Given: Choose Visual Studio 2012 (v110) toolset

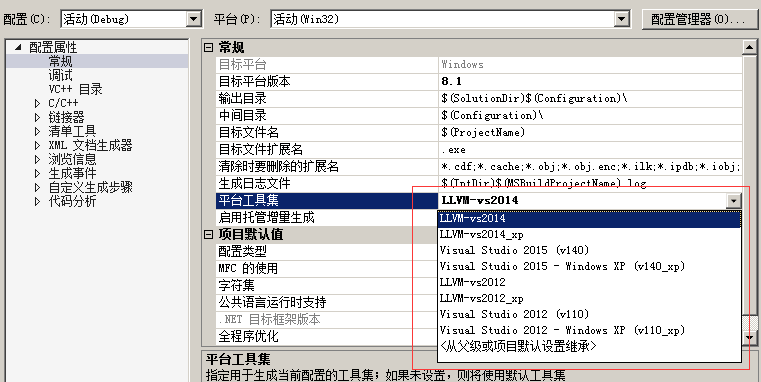Looking at the screenshot, I should [x=589, y=315].
